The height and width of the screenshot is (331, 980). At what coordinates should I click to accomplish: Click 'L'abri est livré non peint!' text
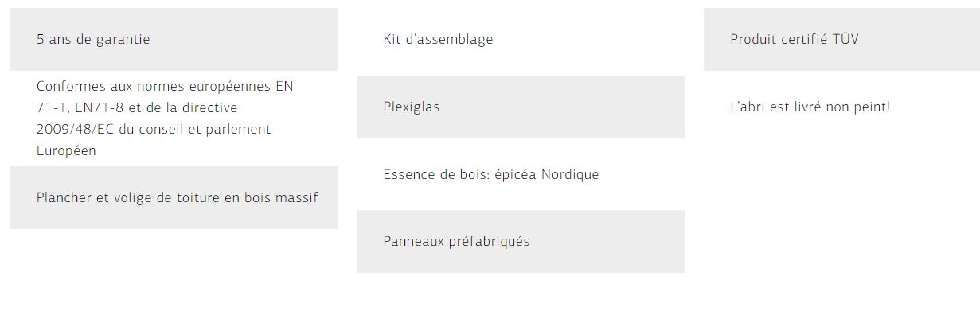coord(810,107)
